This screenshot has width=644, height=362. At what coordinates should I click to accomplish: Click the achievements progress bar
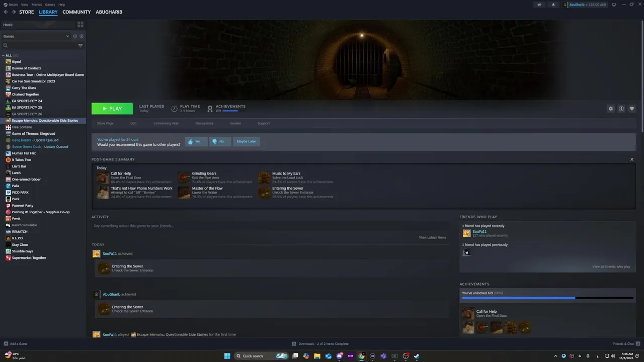point(547,298)
